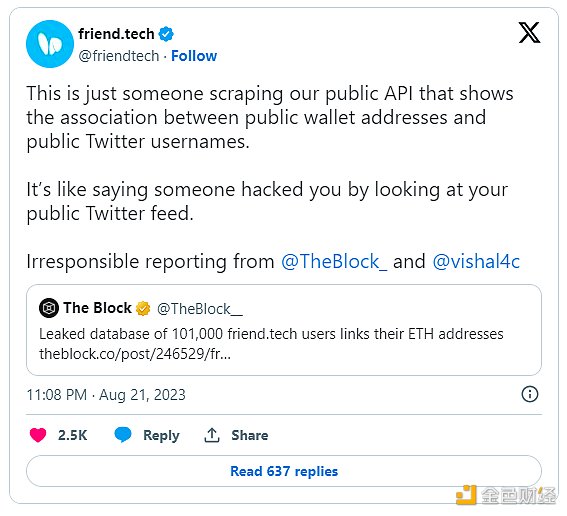This screenshot has height=516, width=567.
Task: Open the @friendtech handle
Action: pyautogui.click(x=119, y=56)
